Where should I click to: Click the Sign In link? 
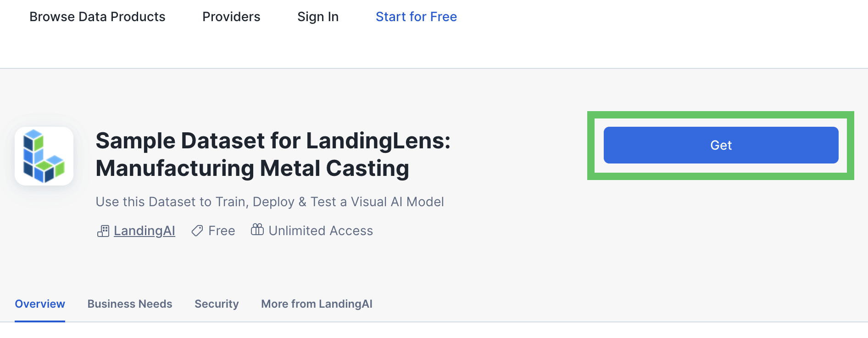coord(318,17)
